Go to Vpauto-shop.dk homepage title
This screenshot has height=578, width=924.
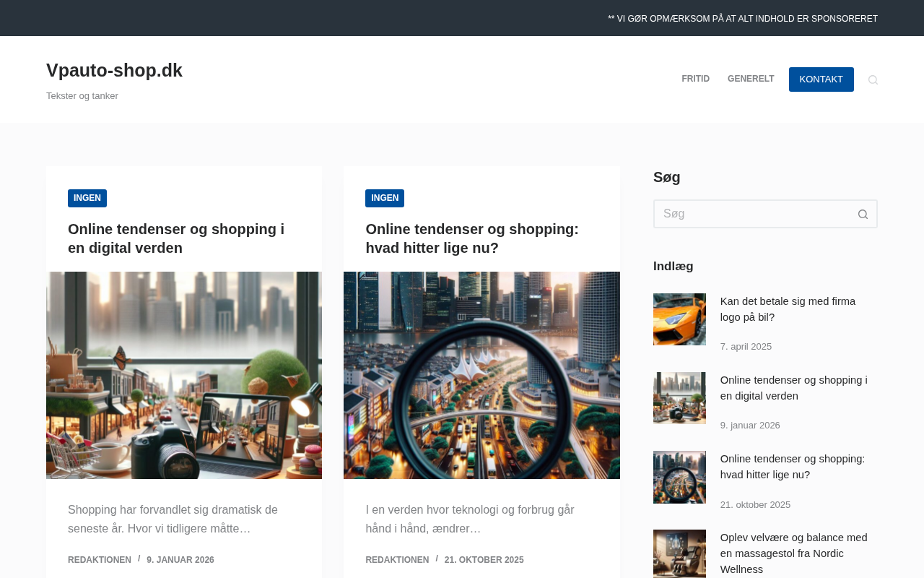[x=114, y=70]
